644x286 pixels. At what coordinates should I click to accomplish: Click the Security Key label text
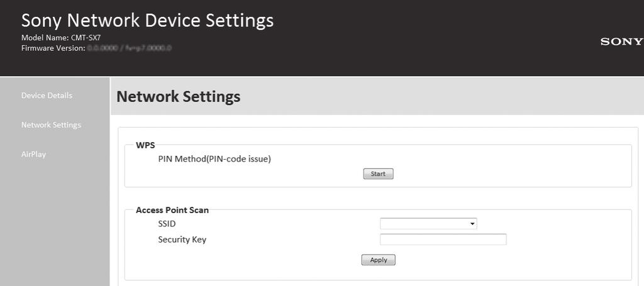click(182, 239)
